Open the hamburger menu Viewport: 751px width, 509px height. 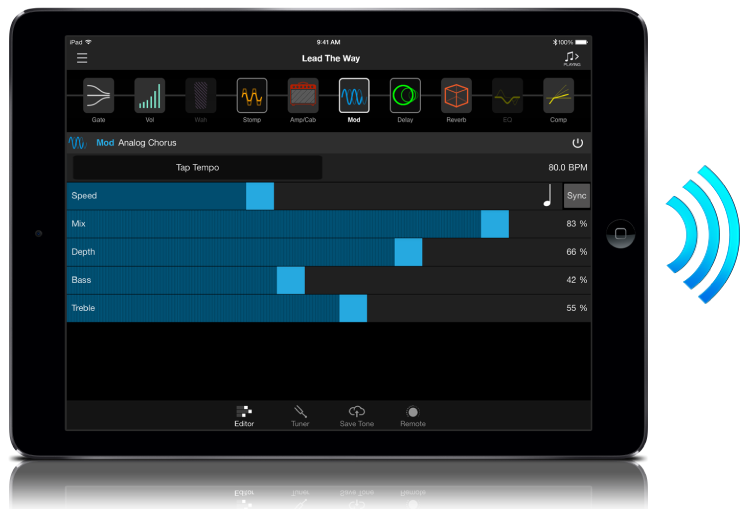pos(82,58)
